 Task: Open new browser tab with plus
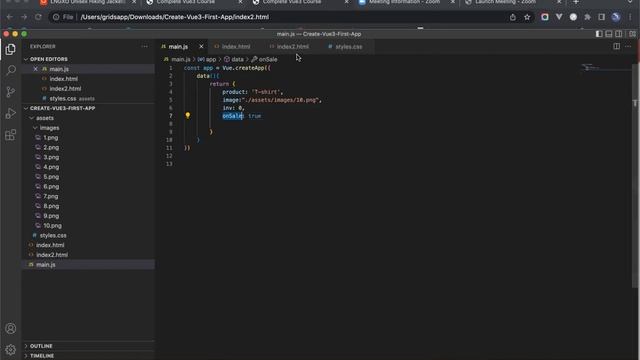[x=576, y=2]
